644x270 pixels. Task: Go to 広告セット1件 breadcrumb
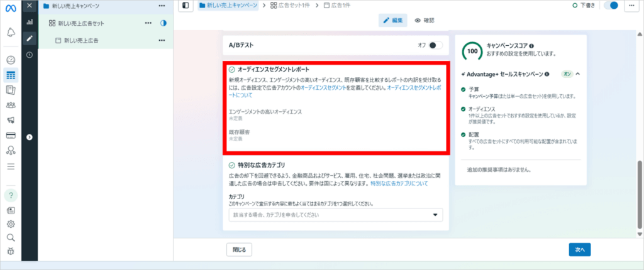point(292,5)
